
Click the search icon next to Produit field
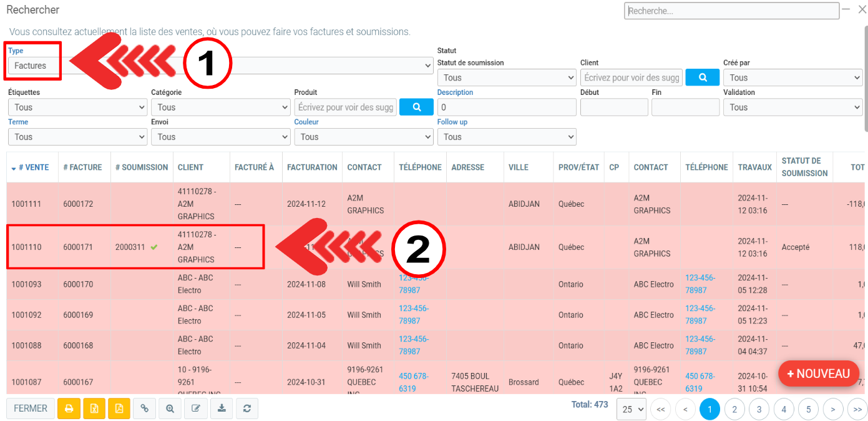(x=416, y=107)
